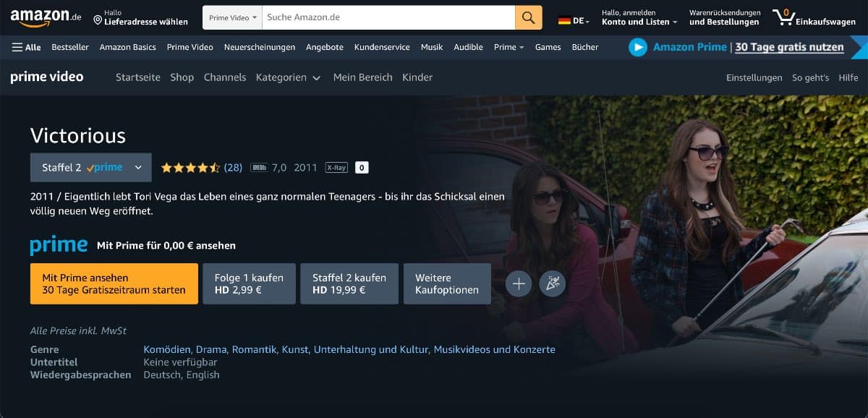Image resolution: width=868 pixels, height=418 pixels.
Task: Choose delivery address location pin
Action: coord(98,22)
